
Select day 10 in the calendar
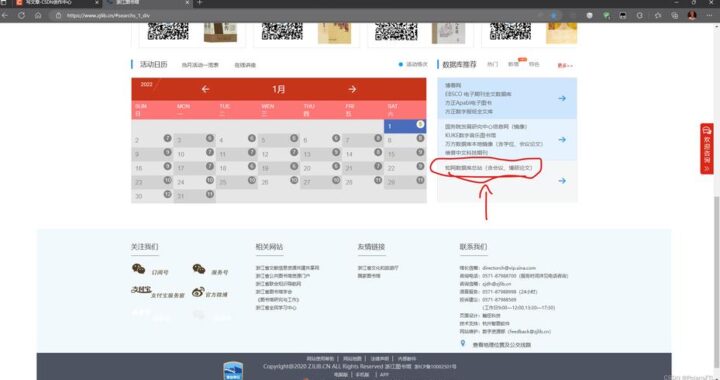194,154
